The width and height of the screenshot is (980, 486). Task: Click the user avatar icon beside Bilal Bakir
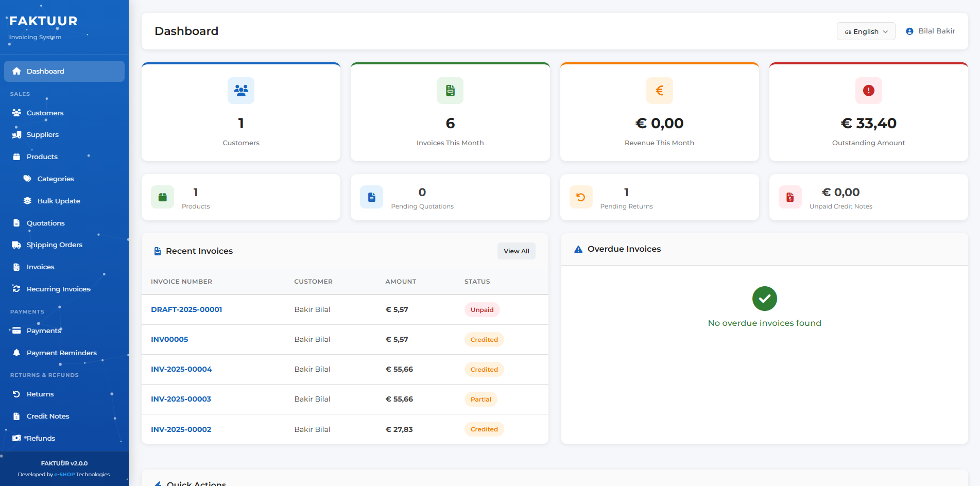pos(909,31)
